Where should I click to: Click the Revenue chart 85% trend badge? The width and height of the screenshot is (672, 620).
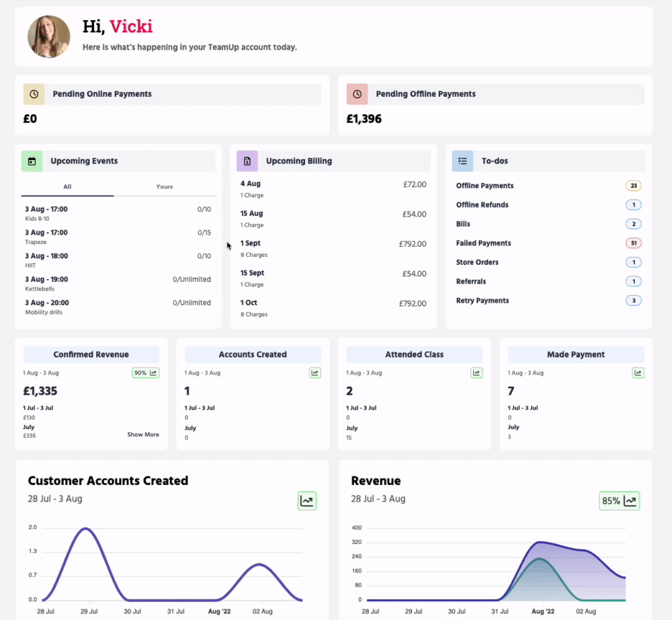coord(619,500)
